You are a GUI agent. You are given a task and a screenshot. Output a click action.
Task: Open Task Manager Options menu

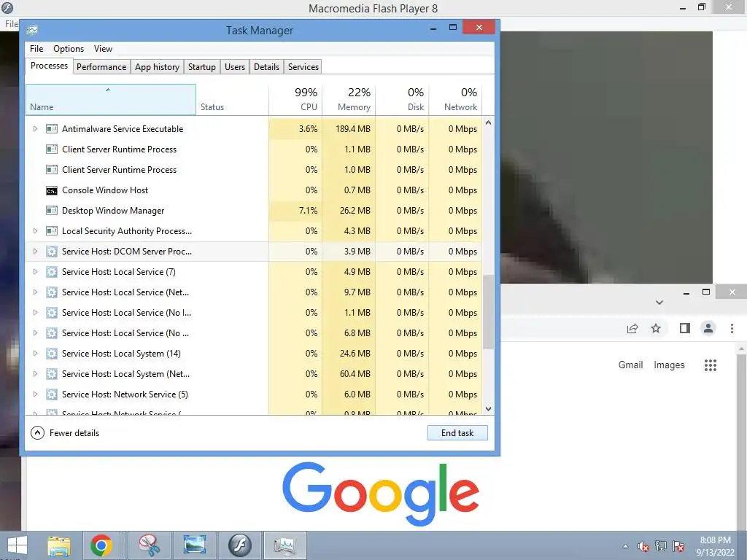[69, 49]
